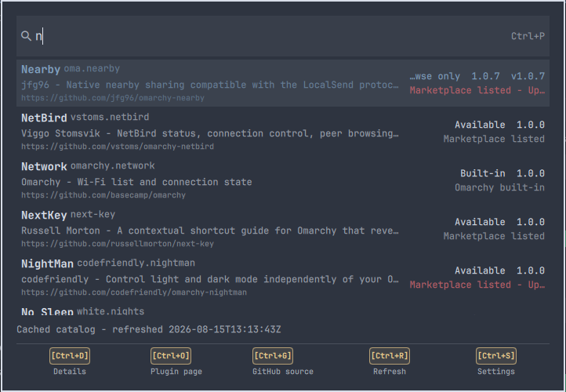This screenshot has height=392, width=566.
Task: Click NextKey's Marketplace listed label
Action: (494, 236)
